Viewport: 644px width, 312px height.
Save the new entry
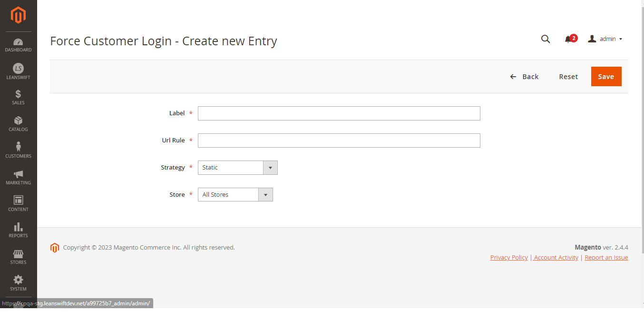pos(606,76)
